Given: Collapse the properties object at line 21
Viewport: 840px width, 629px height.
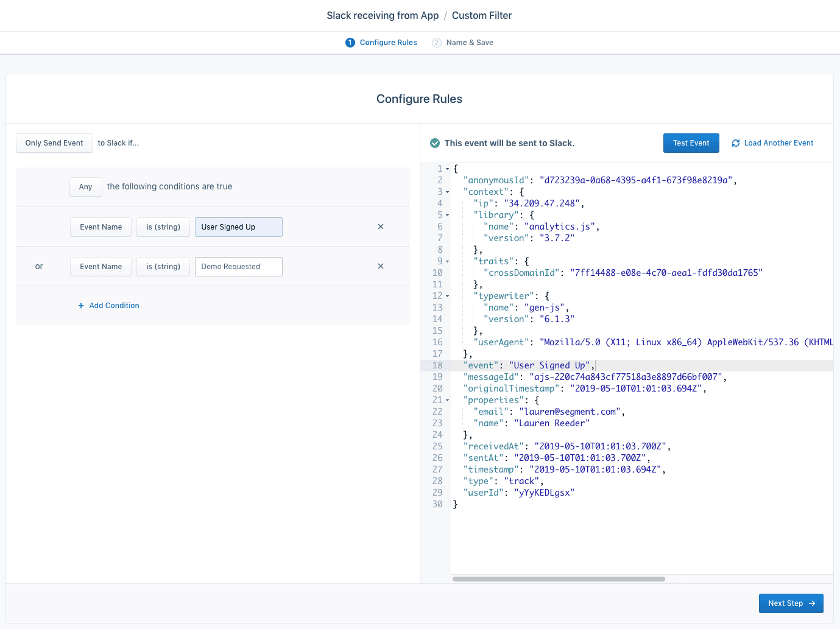Looking at the screenshot, I should click(446, 400).
